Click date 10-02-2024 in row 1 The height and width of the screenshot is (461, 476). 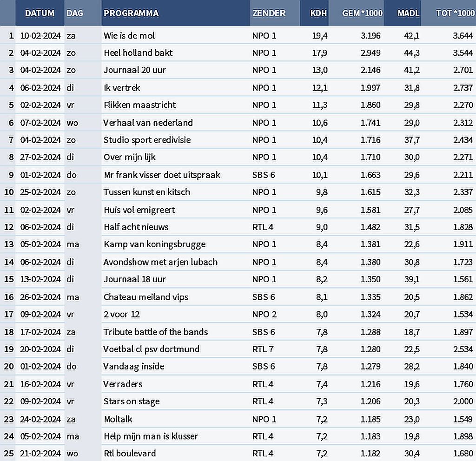pyautogui.click(x=40, y=36)
